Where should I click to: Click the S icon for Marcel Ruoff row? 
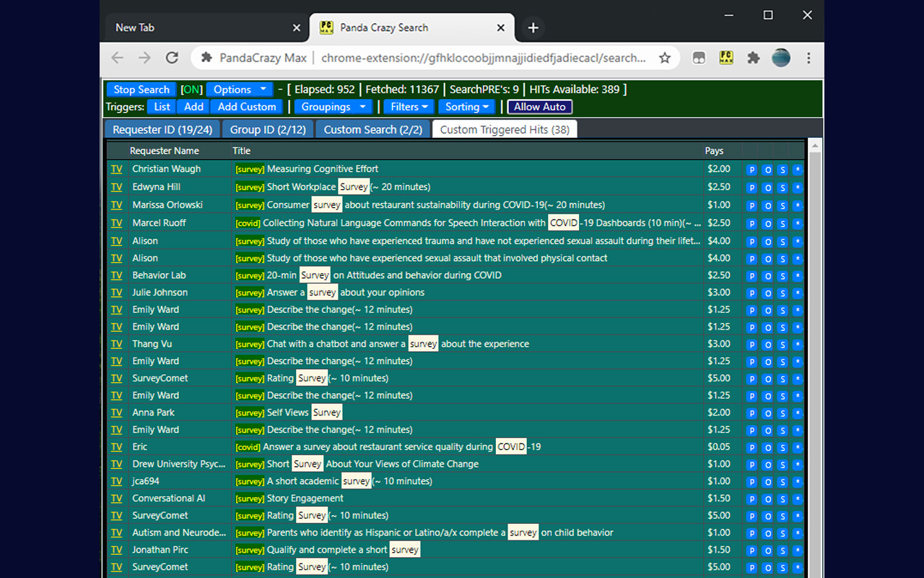click(782, 224)
